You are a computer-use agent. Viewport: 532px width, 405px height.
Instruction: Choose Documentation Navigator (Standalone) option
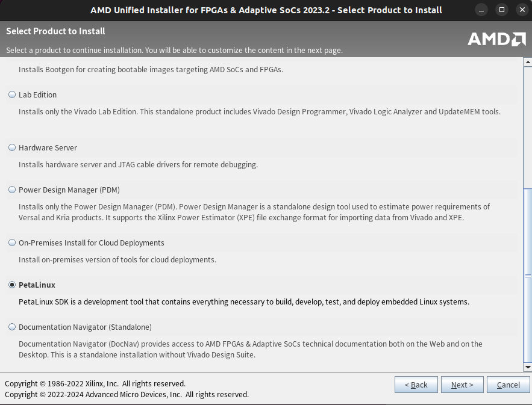[x=12, y=327]
